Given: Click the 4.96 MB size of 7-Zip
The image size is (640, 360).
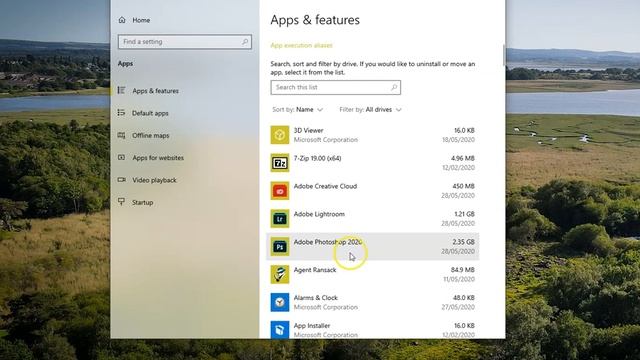Looking at the screenshot, I should [x=462, y=158].
